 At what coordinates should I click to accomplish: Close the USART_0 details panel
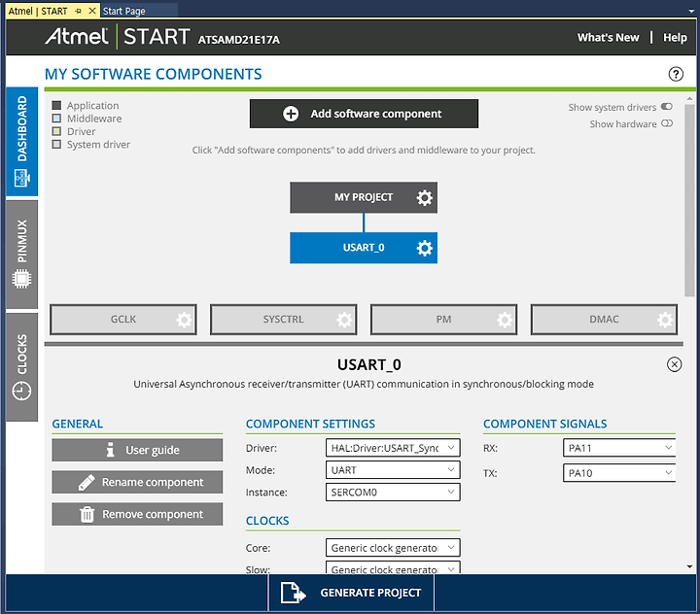pos(674,364)
